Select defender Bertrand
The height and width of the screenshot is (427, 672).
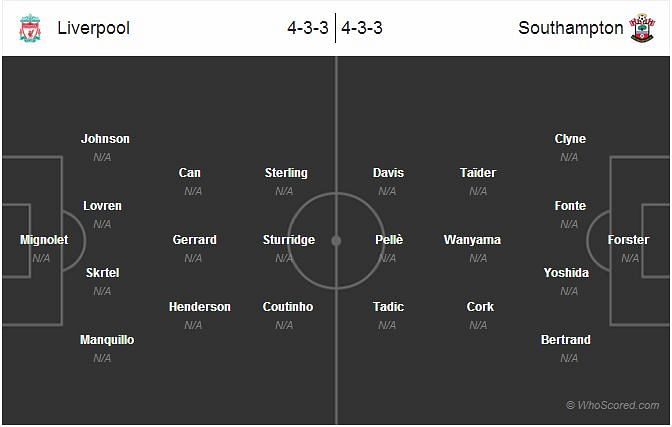566,340
